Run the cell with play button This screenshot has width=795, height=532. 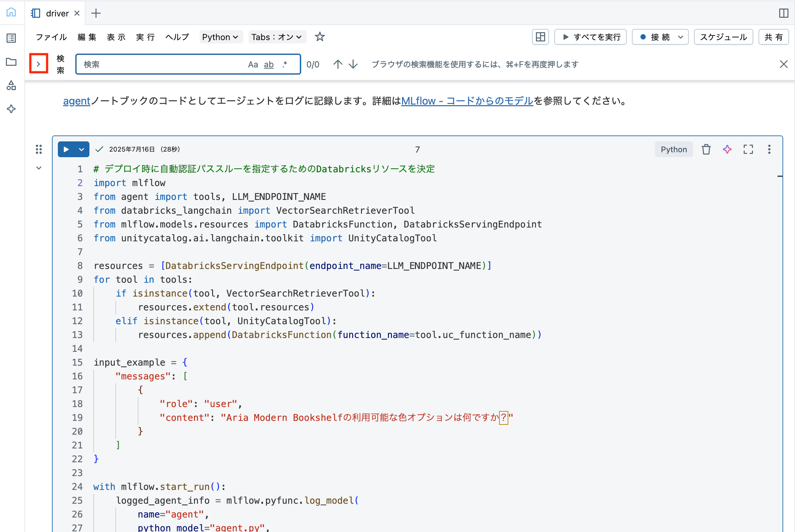(66, 149)
